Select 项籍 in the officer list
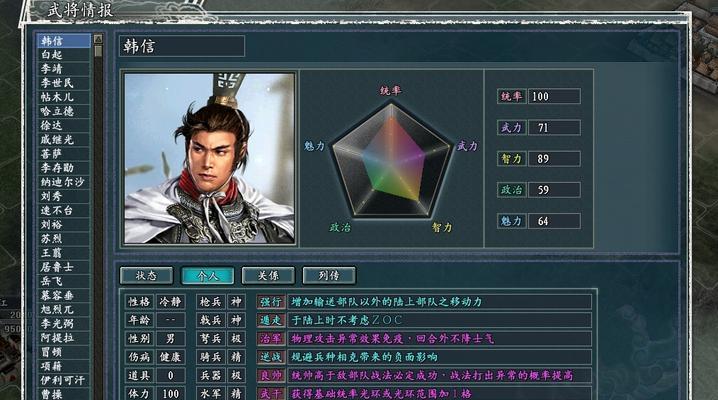 64,367
